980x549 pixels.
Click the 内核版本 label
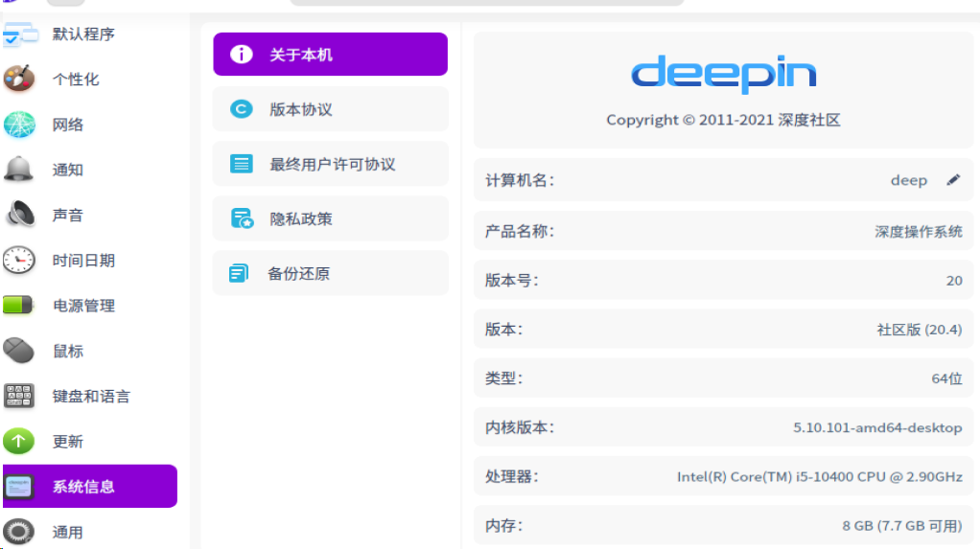coord(520,428)
